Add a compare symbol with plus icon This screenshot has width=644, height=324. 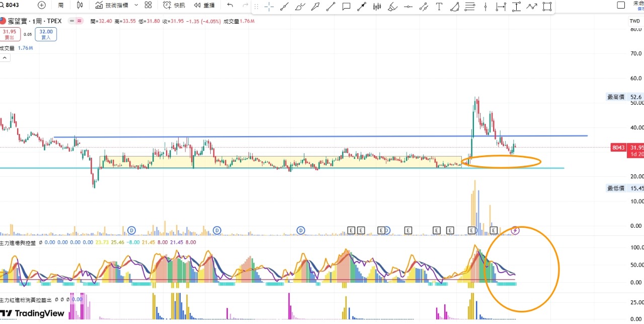click(x=42, y=5)
